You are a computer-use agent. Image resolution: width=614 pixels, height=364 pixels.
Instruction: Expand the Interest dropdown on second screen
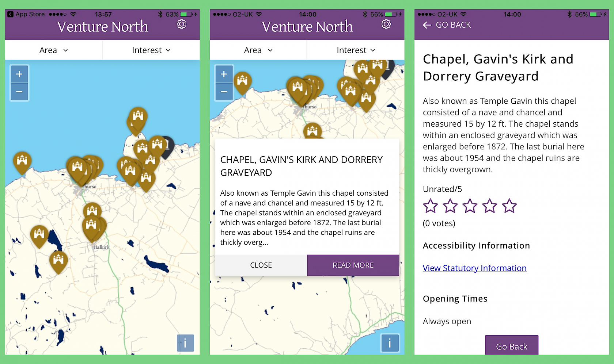pos(356,50)
